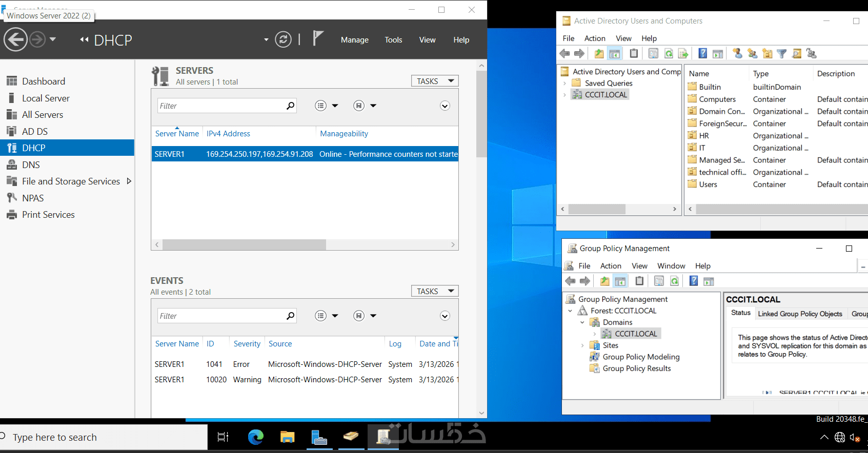
Task: Open the Window menu in Group Policy Management
Action: coord(671,266)
